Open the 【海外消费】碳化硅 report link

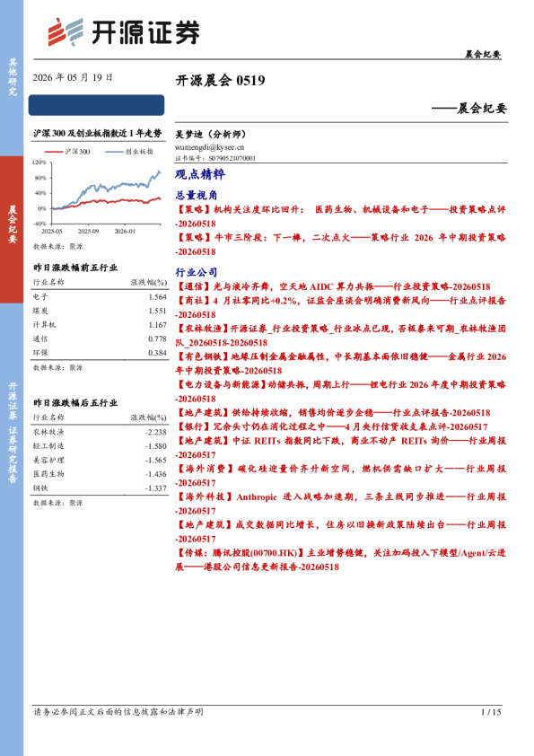click(341, 475)
